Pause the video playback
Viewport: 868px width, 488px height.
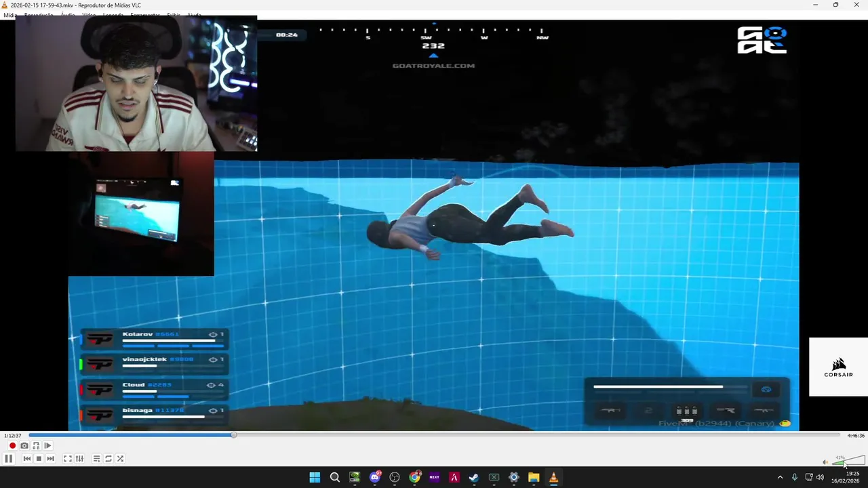coord(9,459)
